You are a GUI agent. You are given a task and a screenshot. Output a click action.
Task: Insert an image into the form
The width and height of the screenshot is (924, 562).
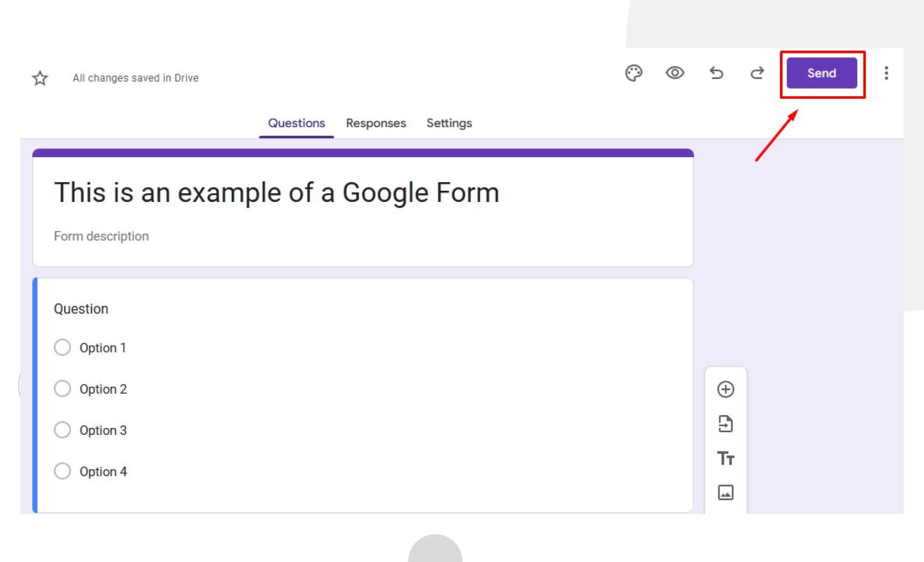[x=725, y=492]
